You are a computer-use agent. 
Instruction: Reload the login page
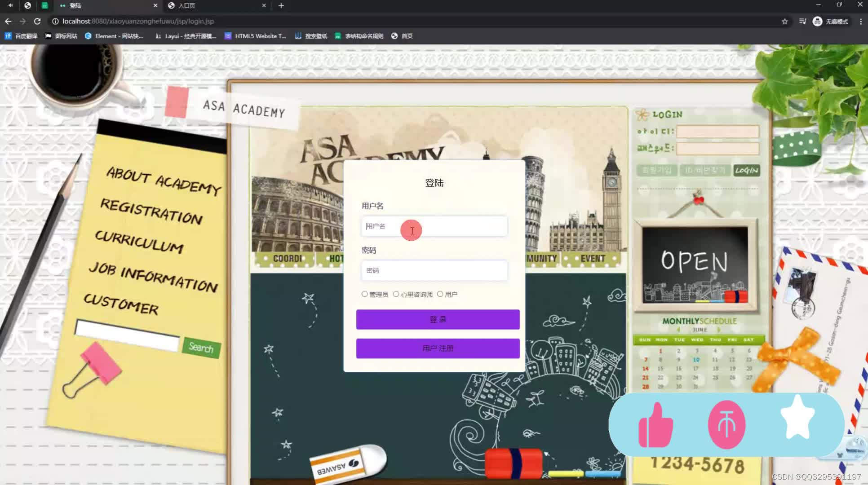[37, 21]
